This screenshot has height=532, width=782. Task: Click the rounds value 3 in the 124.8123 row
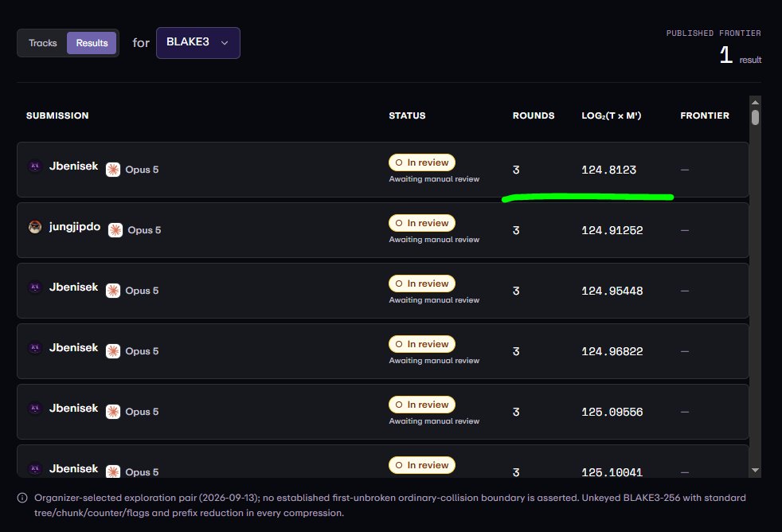pyautogui.click(x=516, y=170)
